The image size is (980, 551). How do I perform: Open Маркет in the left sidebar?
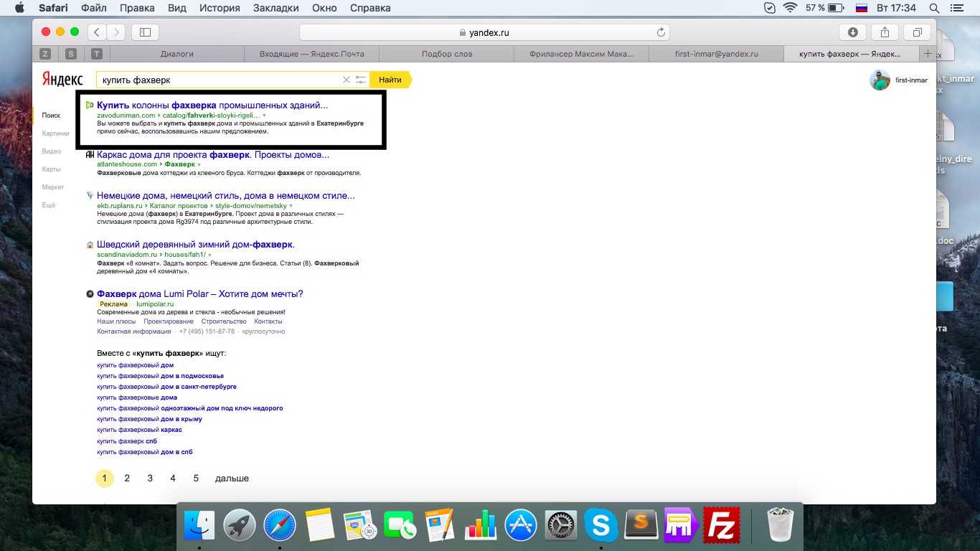pos(53,187)
